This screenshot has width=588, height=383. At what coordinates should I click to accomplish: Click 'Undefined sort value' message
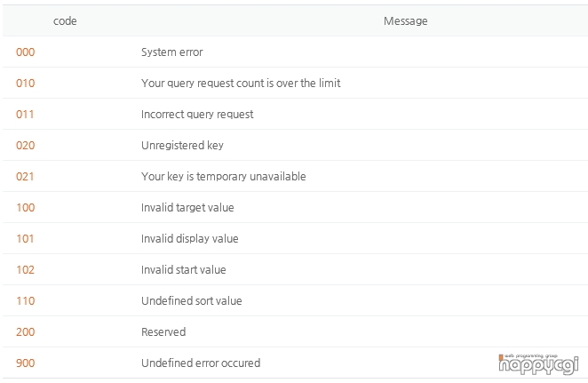click(192, 301)
